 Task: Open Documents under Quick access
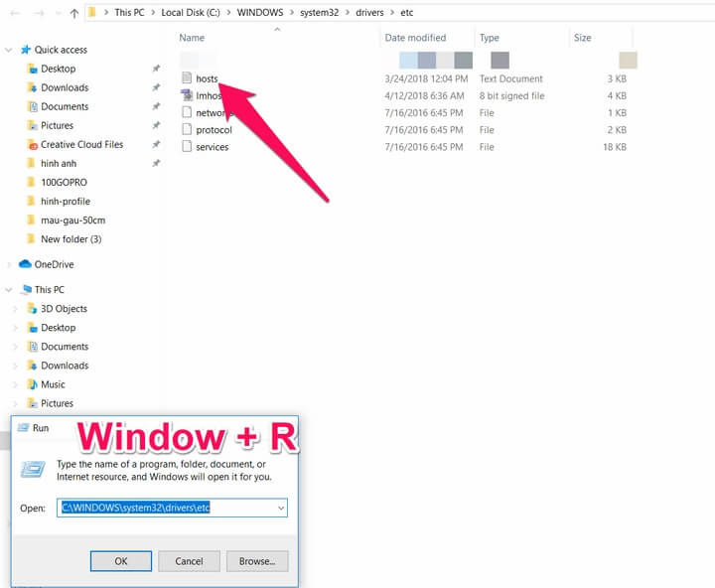pyautogui.click(x=65, y=106)
